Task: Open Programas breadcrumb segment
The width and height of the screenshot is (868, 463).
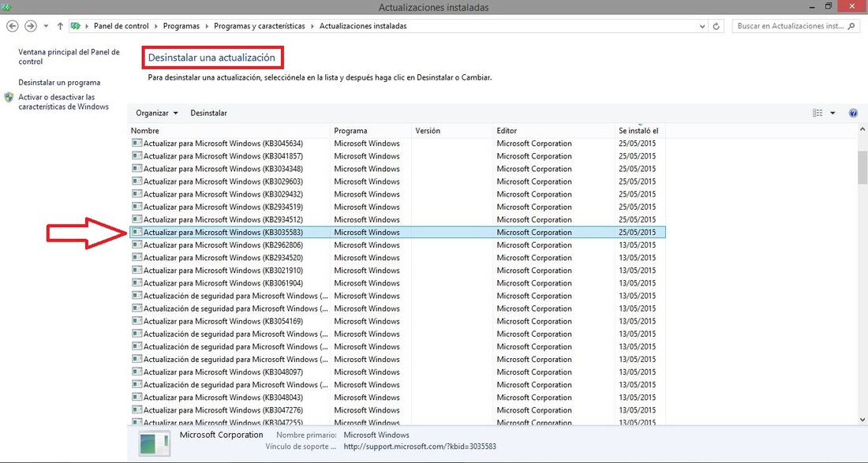Action: pos(181,26)
